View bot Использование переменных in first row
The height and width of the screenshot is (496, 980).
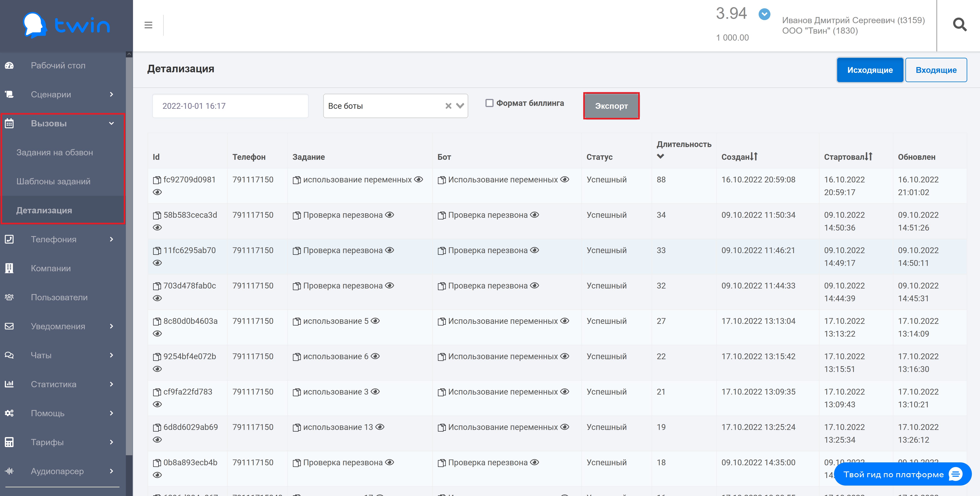(565, 179)
